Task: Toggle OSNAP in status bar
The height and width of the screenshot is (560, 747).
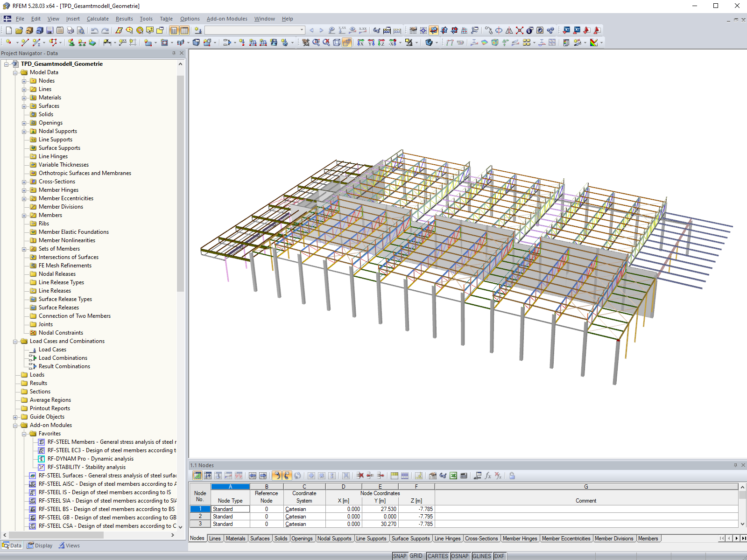Action: pos(460,556)
